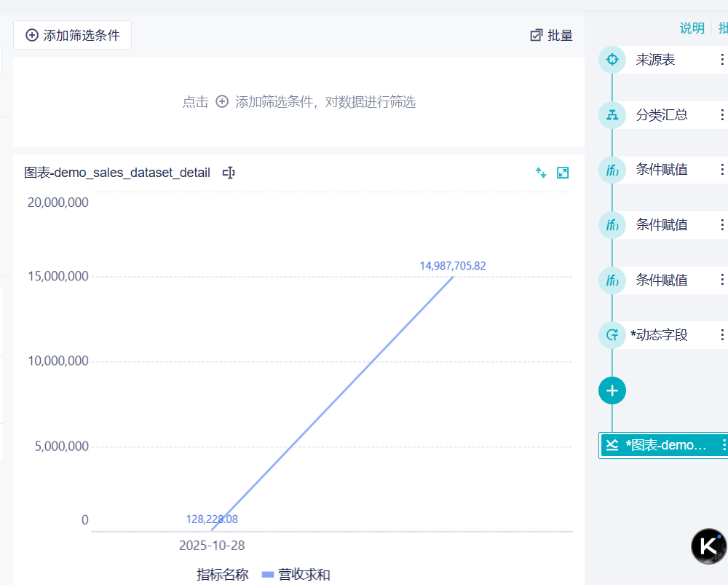Click the chart swap/transform arrows icon
The height and width of the screenshot is (585, 728).
pos(540,173)
